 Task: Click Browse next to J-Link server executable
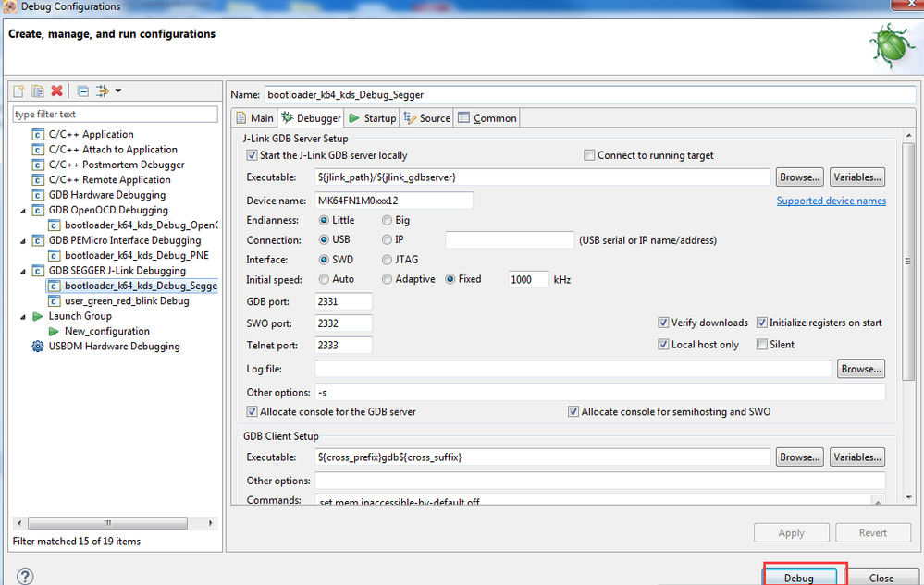click(x=800, y=177)
